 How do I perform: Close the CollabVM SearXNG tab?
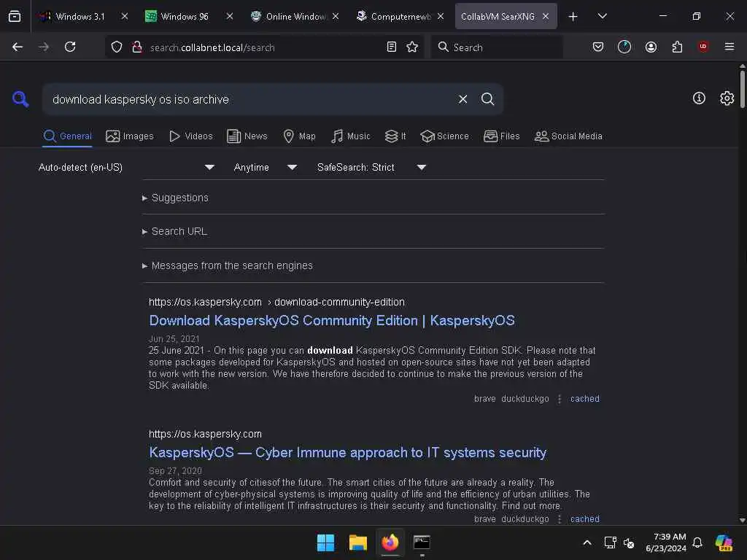click(546, 16)
